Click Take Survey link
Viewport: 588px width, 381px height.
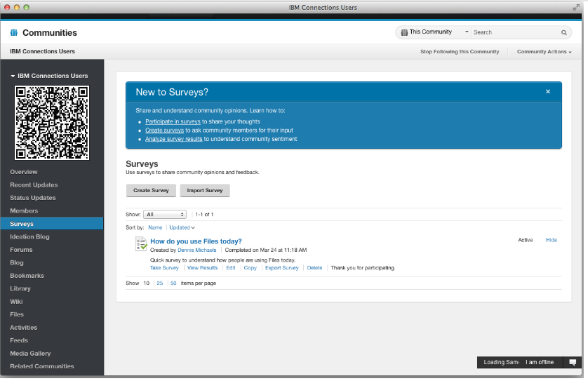(x=164, y=268)
